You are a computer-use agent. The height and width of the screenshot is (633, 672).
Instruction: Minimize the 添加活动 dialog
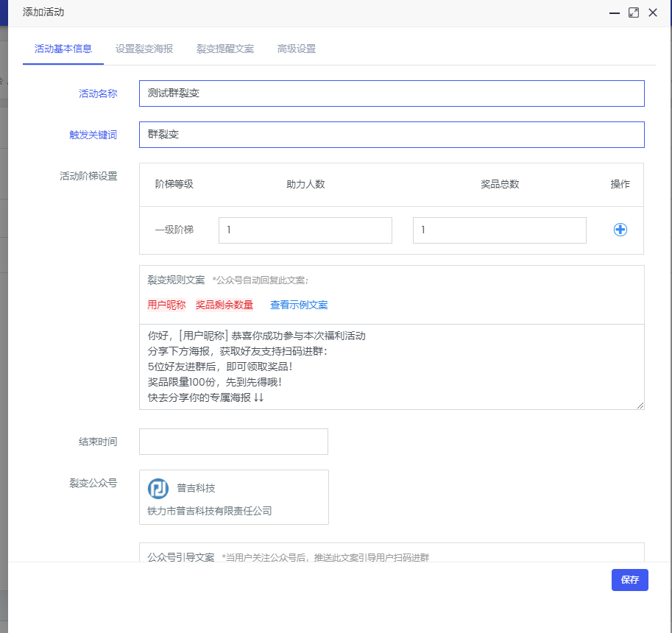point(614,13)
